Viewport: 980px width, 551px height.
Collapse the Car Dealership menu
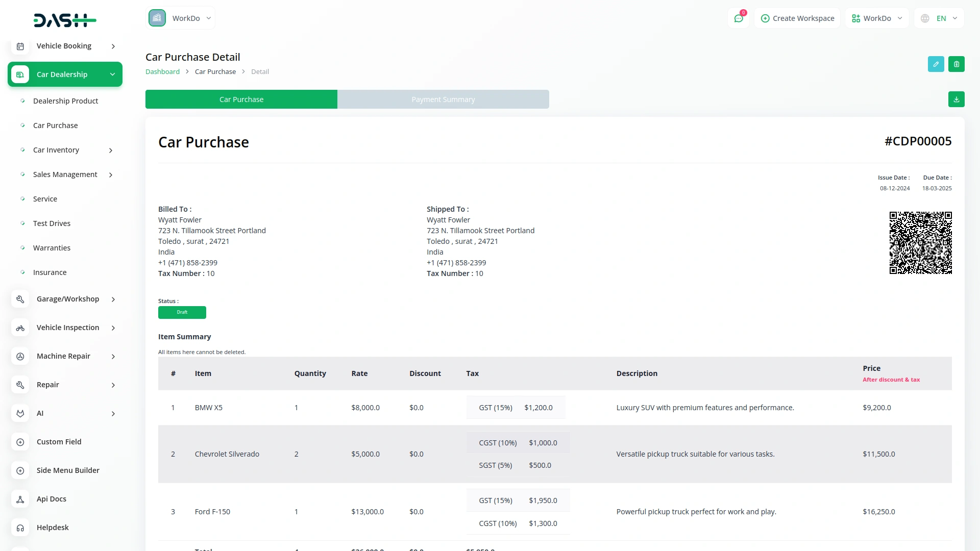tap(112, 74)
